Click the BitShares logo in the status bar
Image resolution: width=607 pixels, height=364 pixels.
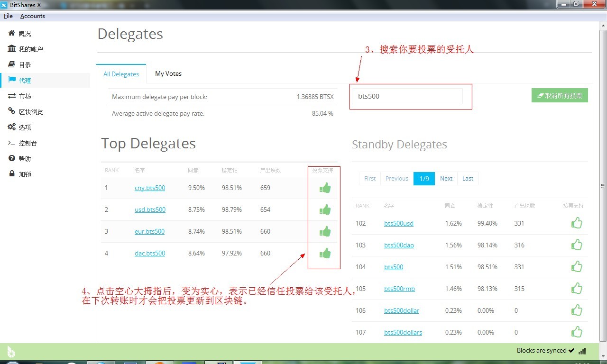pos(11,352)
